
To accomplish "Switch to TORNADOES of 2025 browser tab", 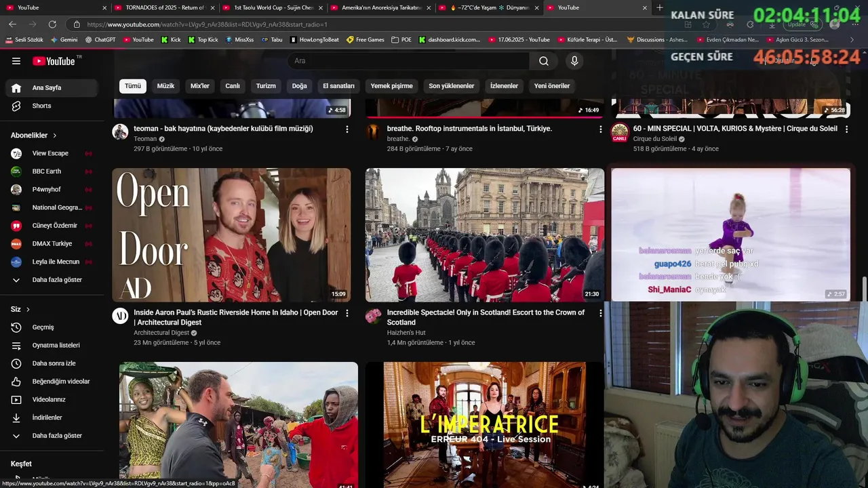I will coord(165,7).
